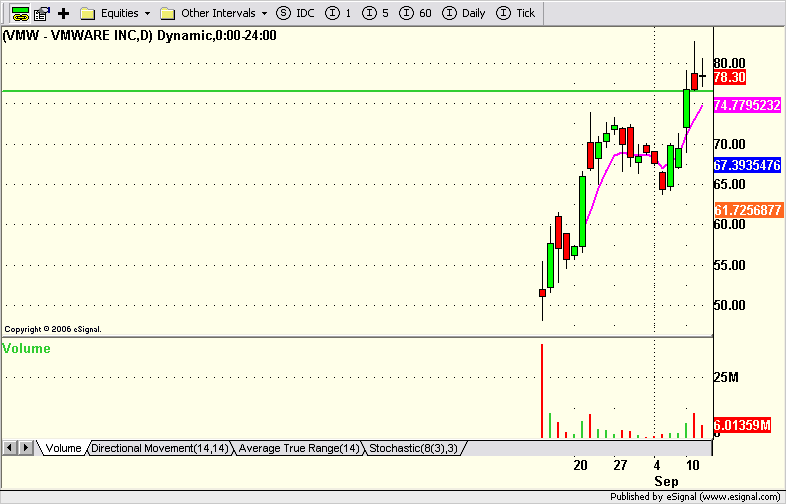The image size is (786, 504).
Task: Click the orange 61.7256877 value label
Action: (x=748, y=210)
